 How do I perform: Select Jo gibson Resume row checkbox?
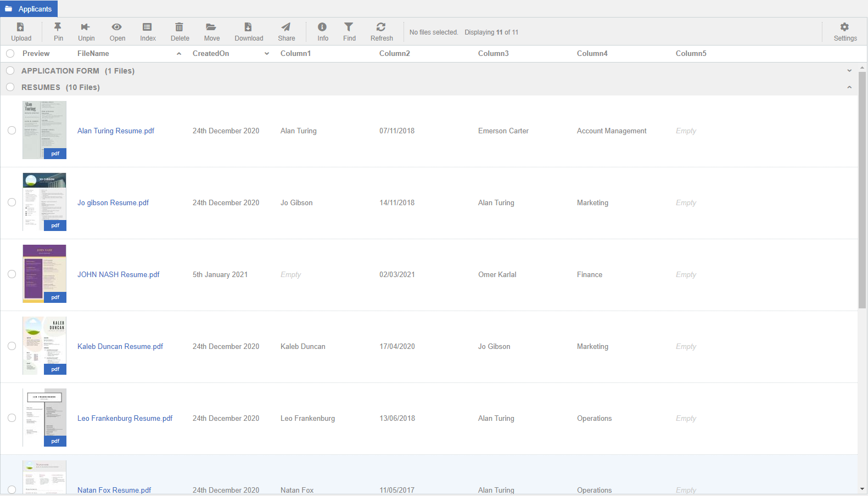coord(12,202)
